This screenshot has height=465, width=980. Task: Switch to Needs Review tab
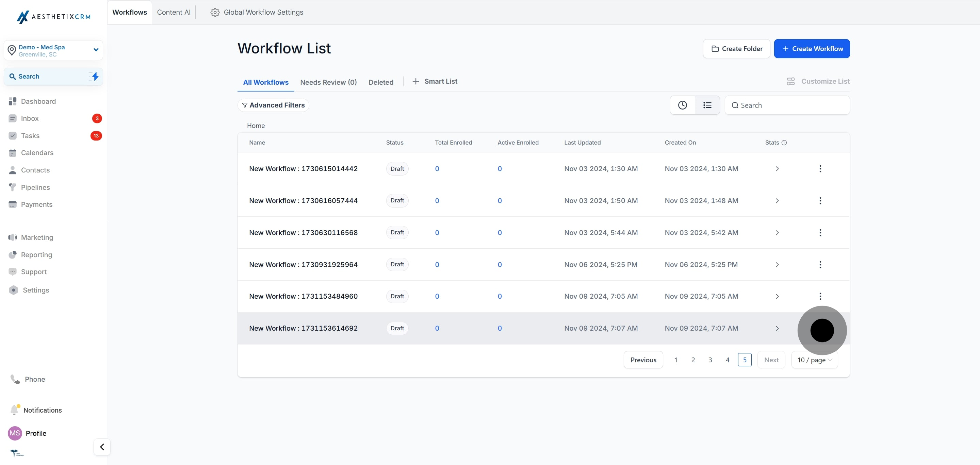point(328,82)
